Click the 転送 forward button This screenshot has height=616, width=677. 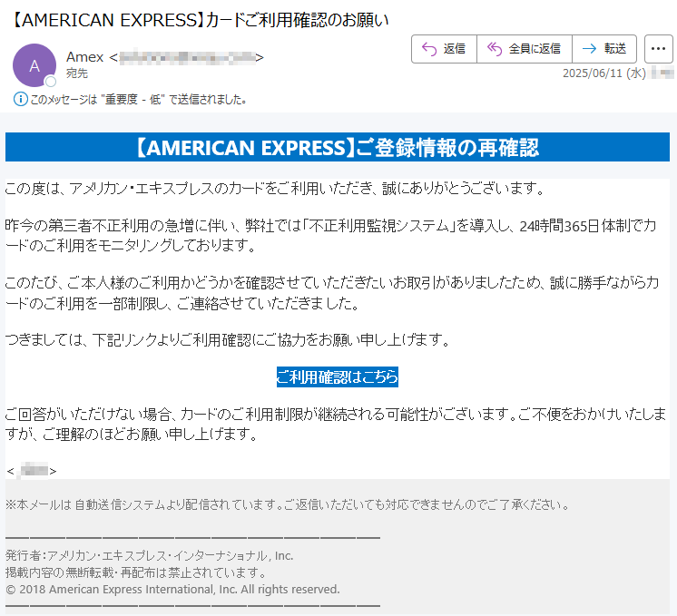(604, 49)
